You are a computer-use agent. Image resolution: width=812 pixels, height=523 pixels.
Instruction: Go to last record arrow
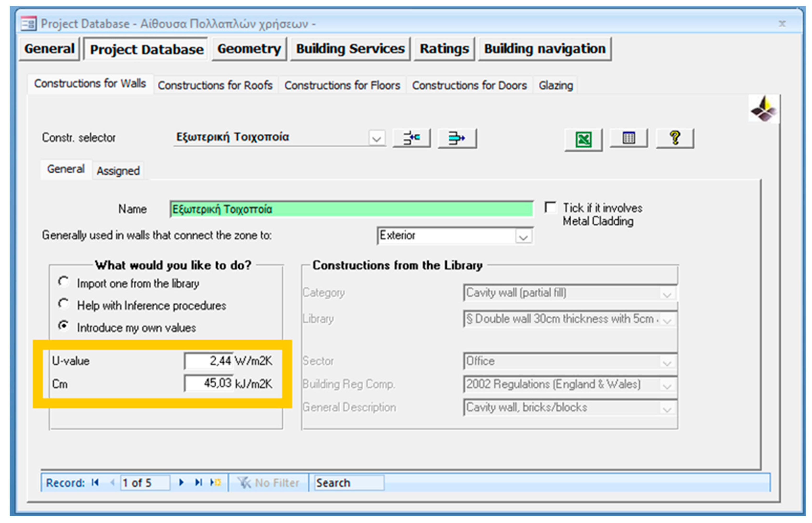pyautogui.click(x=198, y=482)
